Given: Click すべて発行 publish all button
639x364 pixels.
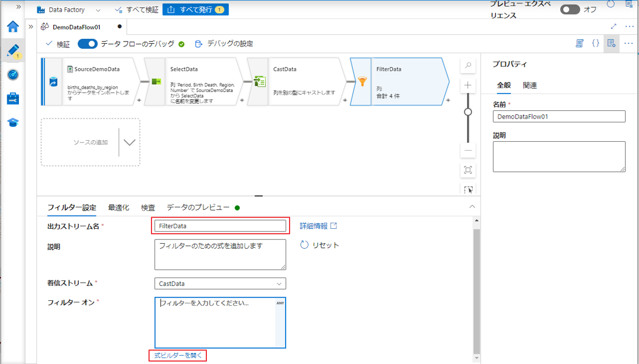Looking at the screenshot, I should 196,9.
